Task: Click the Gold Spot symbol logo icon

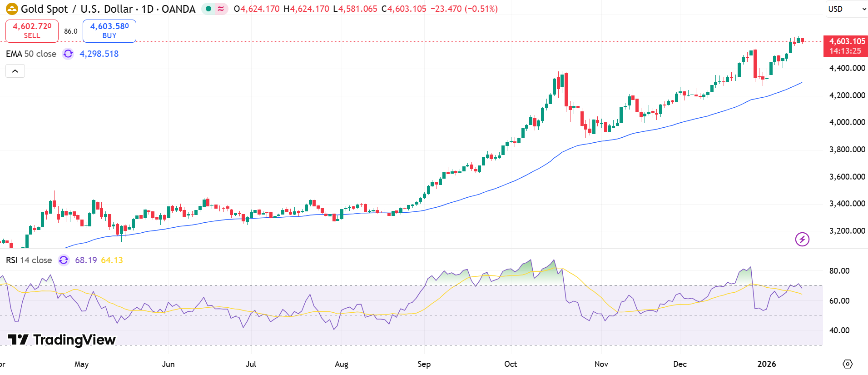Action: click(12, 9)
